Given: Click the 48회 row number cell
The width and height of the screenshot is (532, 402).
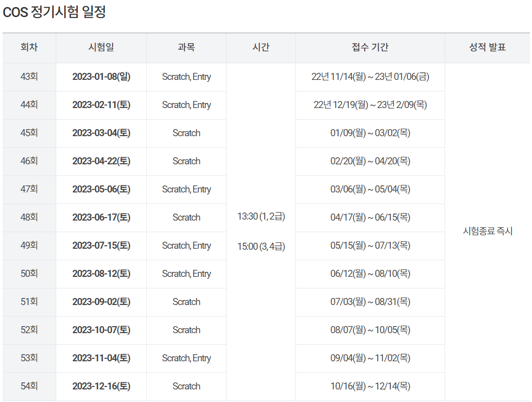Looking at the screenshot, I should [x=29, y=217].
